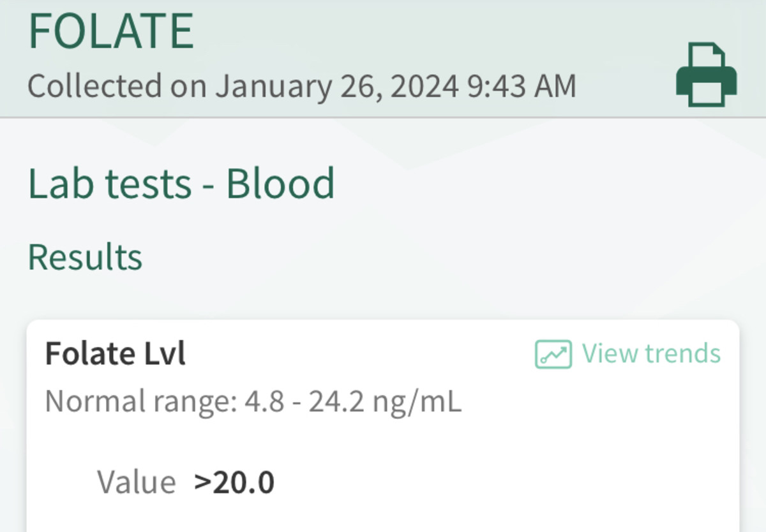Click the 'Lab tests' heading words
This screenshot has width=766, height=532.
[109, 183]
